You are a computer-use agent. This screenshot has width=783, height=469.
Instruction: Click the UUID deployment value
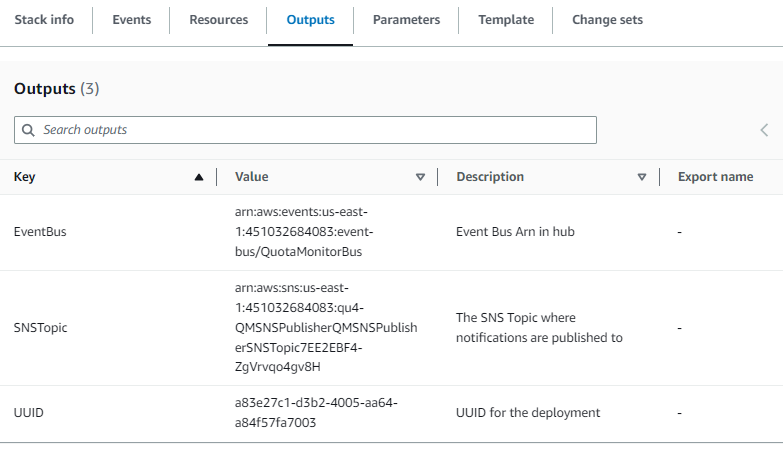(315, 413)
